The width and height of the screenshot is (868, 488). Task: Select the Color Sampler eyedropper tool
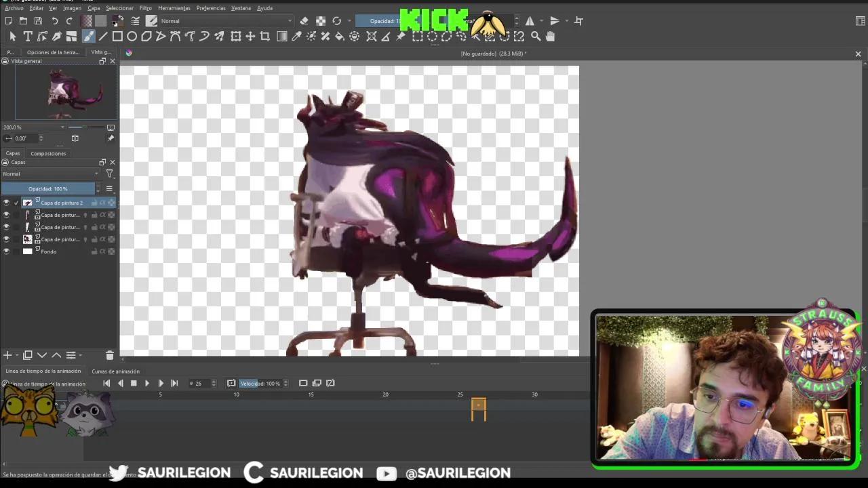(x=296, y=37)
